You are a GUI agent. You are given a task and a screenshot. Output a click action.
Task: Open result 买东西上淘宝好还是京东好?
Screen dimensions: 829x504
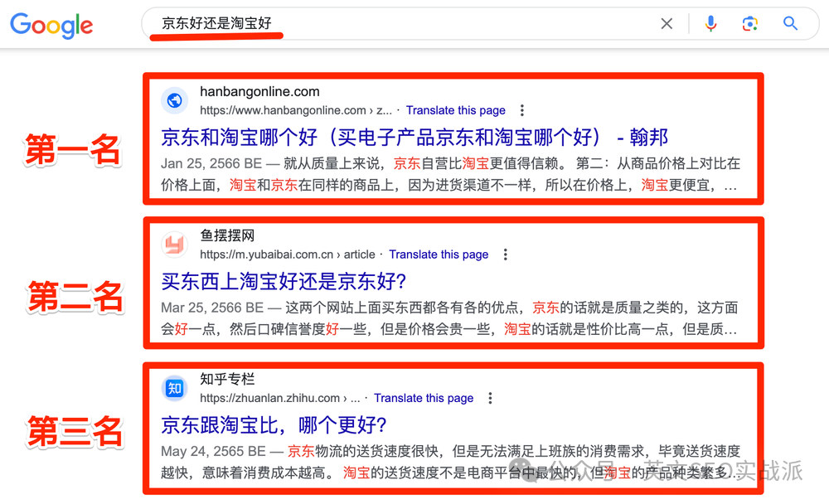[284, 281]
